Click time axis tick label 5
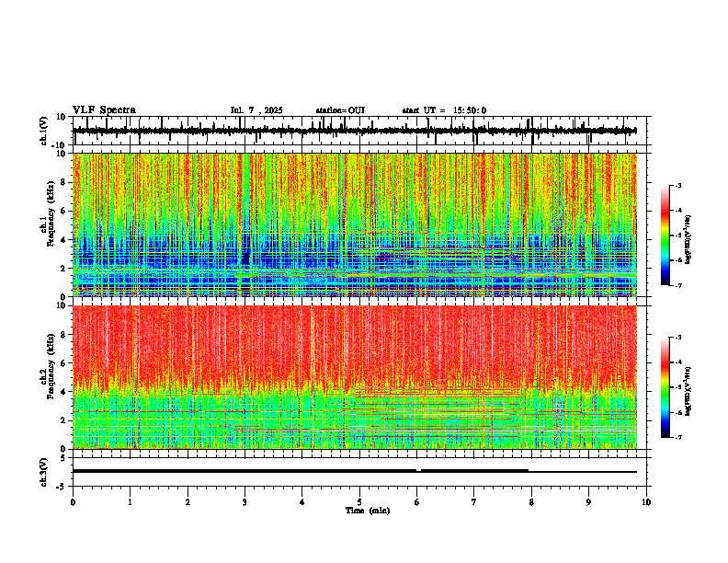This screenshot has width=728, height=563. 359,502
